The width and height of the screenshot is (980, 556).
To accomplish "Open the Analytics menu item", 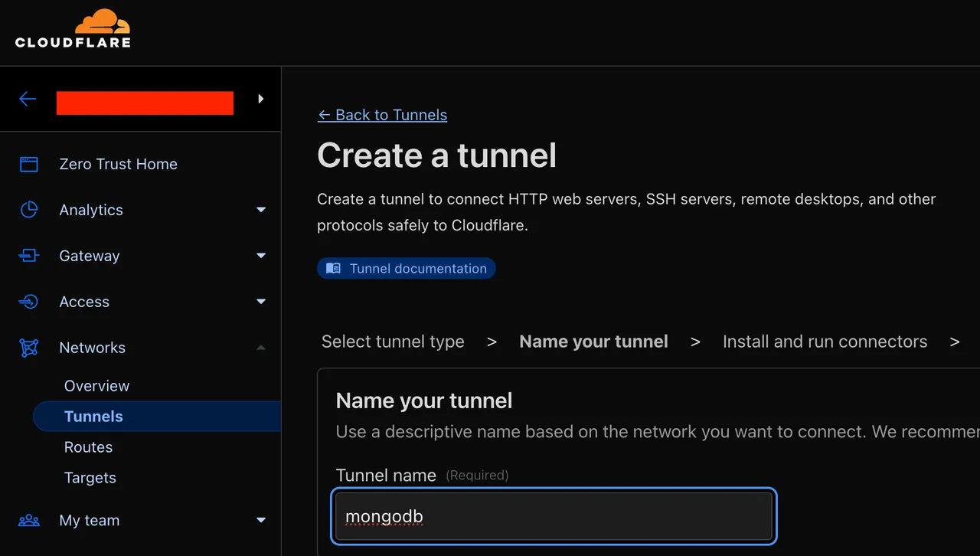I will pyautogui.click(x=91, y=210).
